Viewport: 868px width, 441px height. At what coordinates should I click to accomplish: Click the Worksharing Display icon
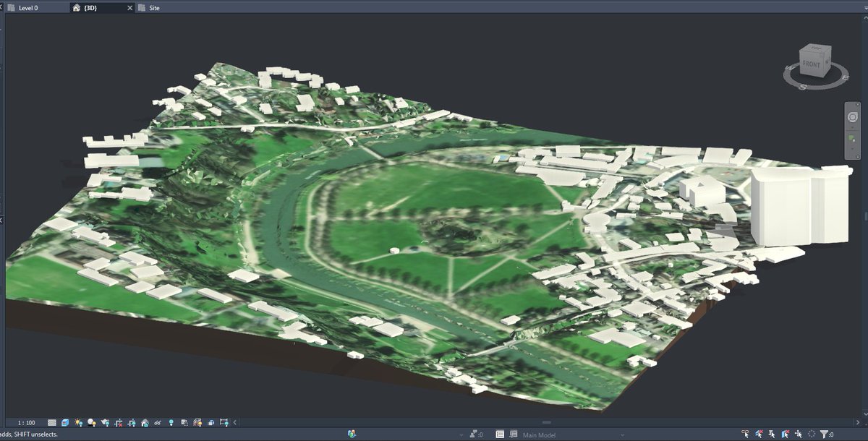coord(184,421)
